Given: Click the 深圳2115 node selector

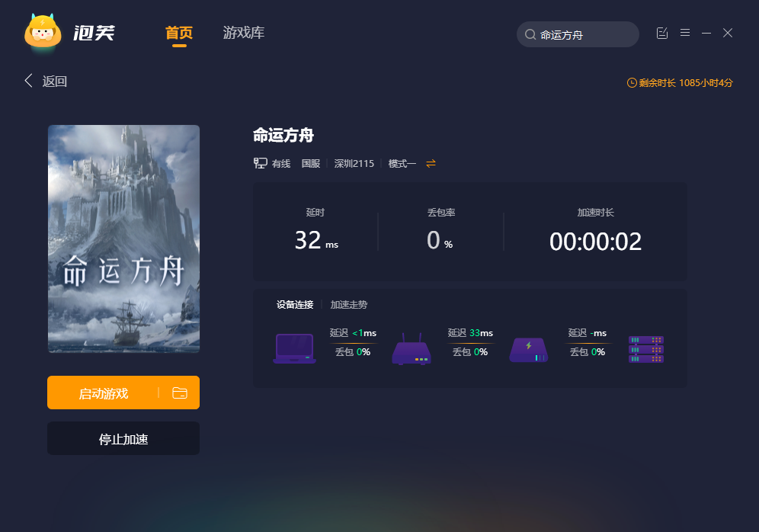Looking at the screenshot, I should pos(354,164).
